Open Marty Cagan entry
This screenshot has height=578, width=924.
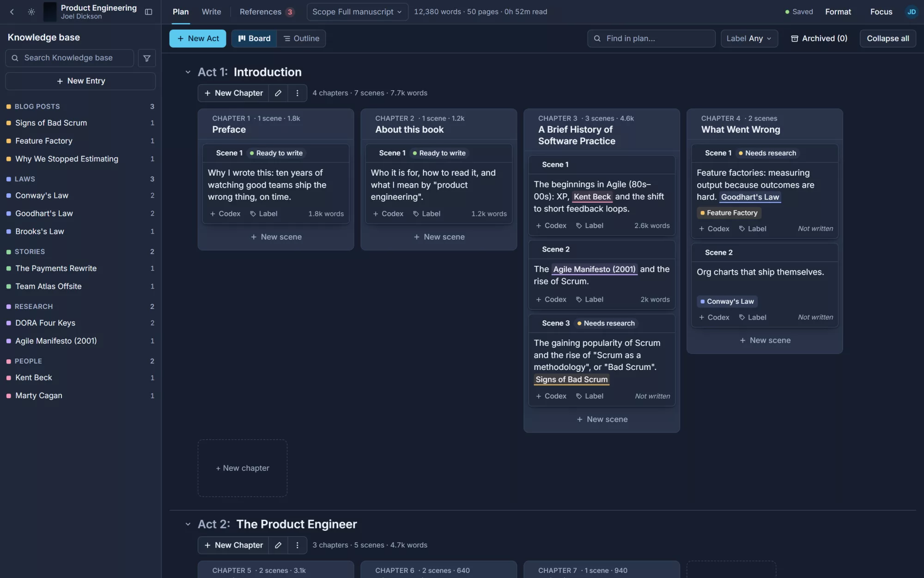coord(80,396)
